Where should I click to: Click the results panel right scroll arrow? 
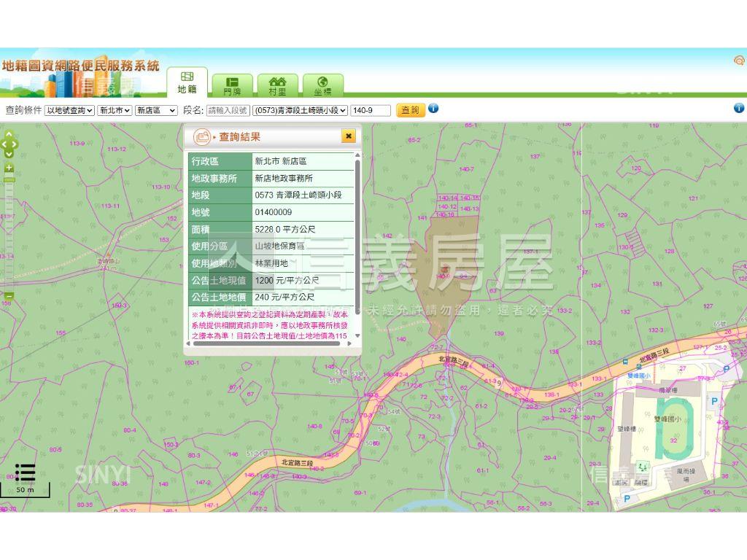[x=349, y=343]
